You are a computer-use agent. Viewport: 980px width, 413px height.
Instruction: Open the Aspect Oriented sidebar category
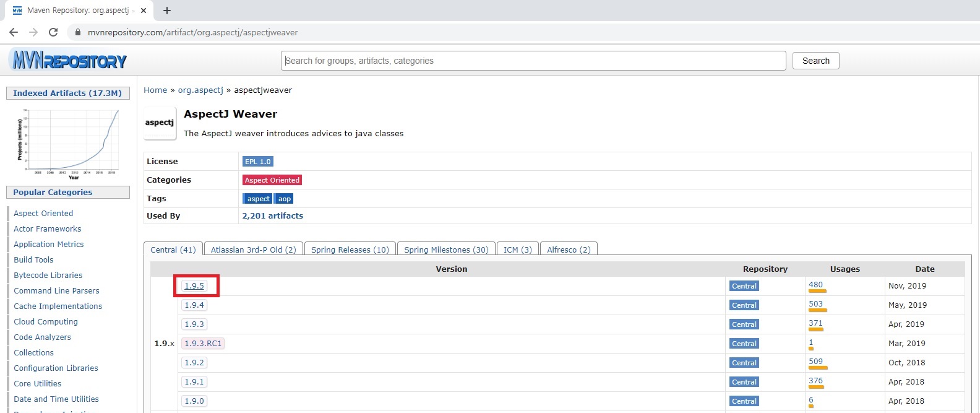coord(43,213)
